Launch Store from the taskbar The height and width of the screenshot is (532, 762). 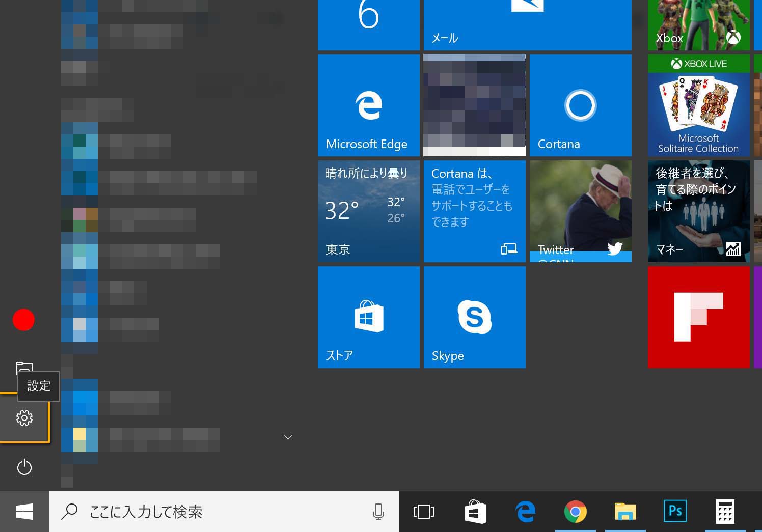pos(475,512)
